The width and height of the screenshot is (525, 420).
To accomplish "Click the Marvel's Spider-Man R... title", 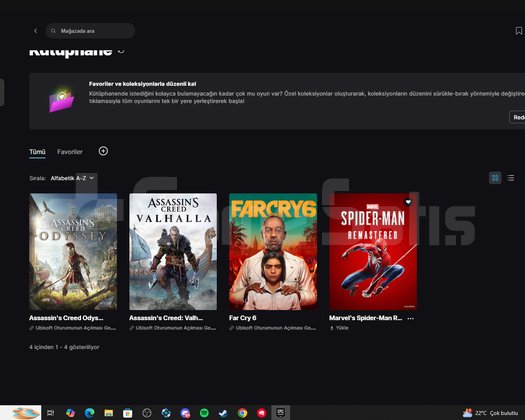I will (366, 318).
